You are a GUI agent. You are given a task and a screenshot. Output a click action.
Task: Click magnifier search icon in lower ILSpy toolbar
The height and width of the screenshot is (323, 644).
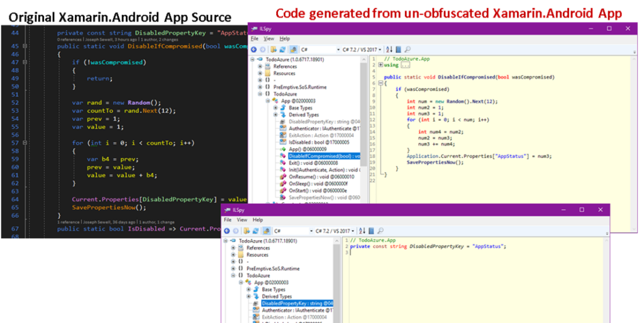click(x=380, y=231)
